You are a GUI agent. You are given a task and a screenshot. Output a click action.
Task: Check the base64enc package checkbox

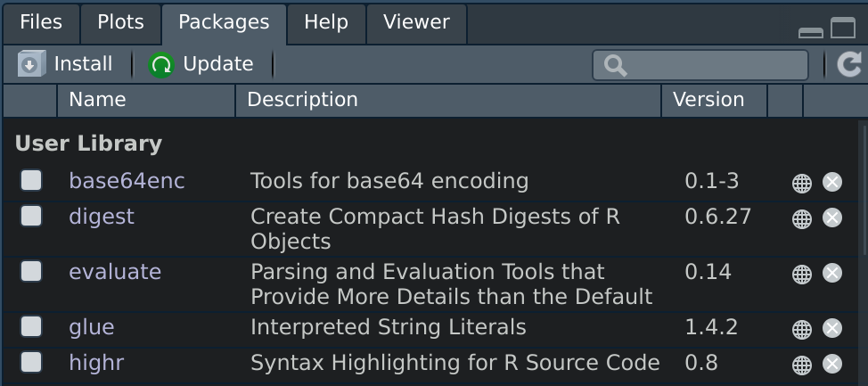(x=31, y=181)
